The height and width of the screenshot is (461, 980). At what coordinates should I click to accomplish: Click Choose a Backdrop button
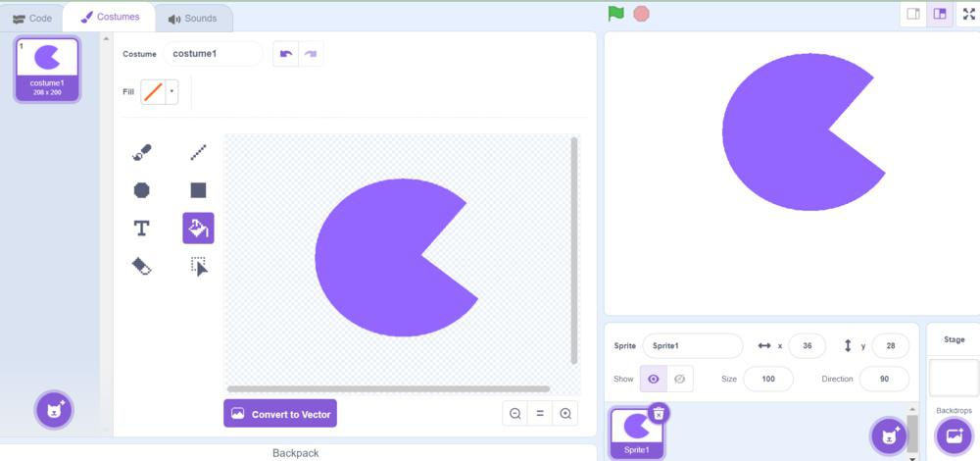pyautogui.click(x=954, y=435)
